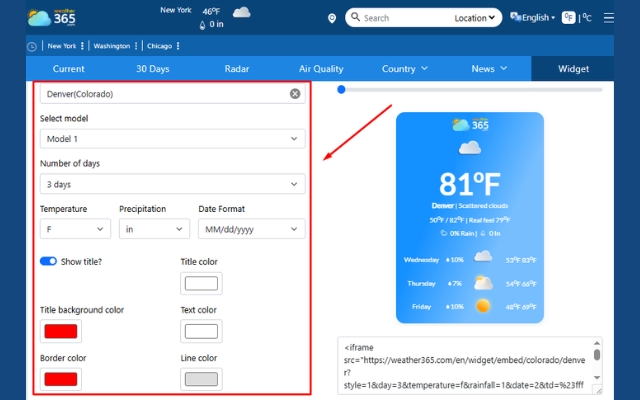Pick the Title background color swatch
The width and height of the screenshot is (640, 400).
[x=61, y=331]
